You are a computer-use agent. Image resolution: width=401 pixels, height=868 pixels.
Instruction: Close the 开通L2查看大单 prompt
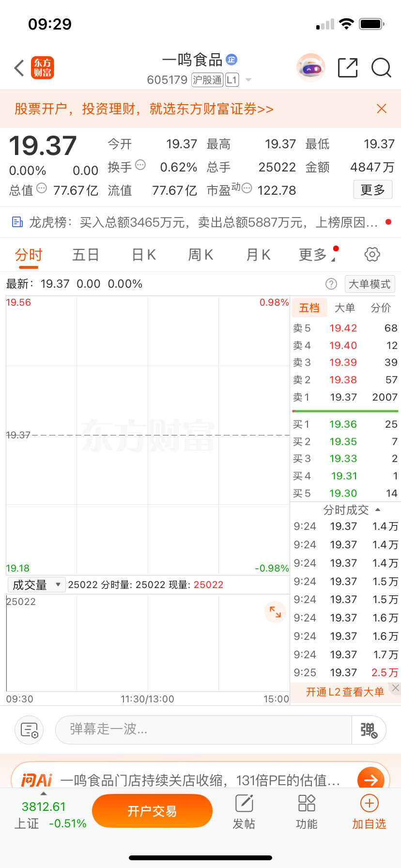tap(396, 688)
